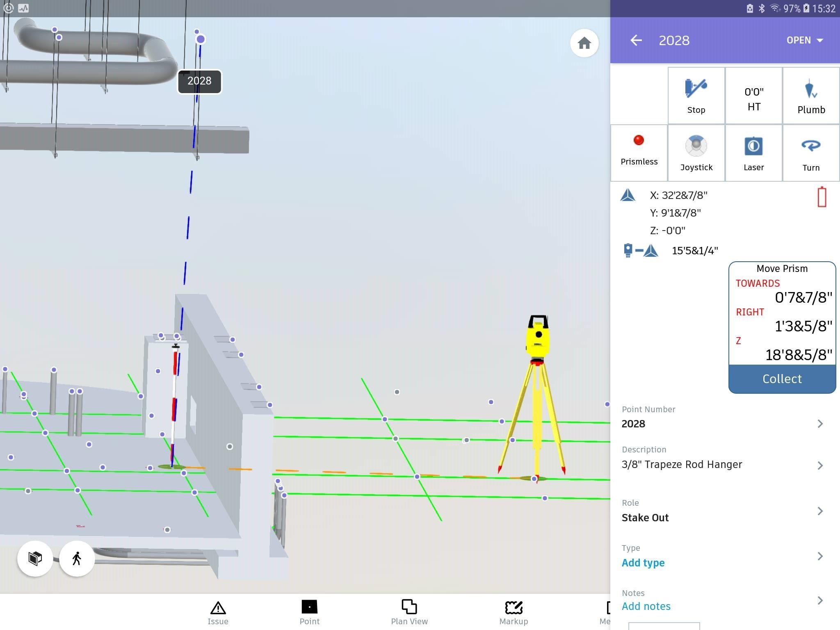The width and height of the screenshot is (840, 630).
Task: Tap Add type link
Action: click(x=643, y=563)
